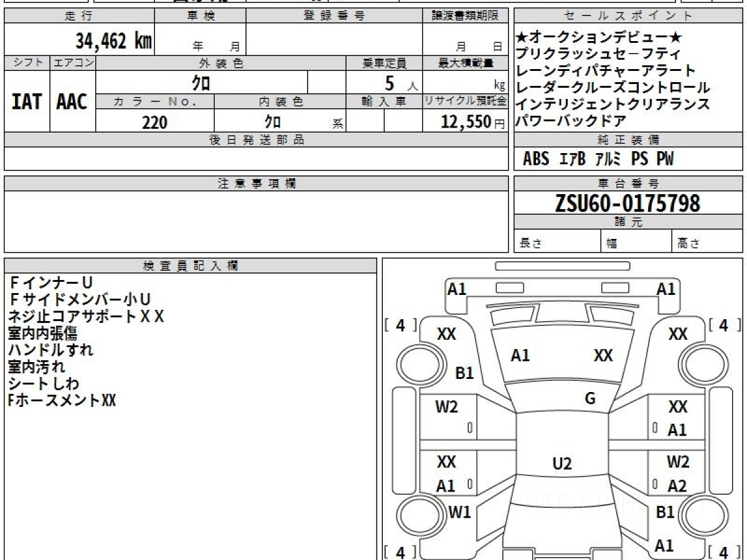Select the mileage value 34,462 km

tap(114, 41)
